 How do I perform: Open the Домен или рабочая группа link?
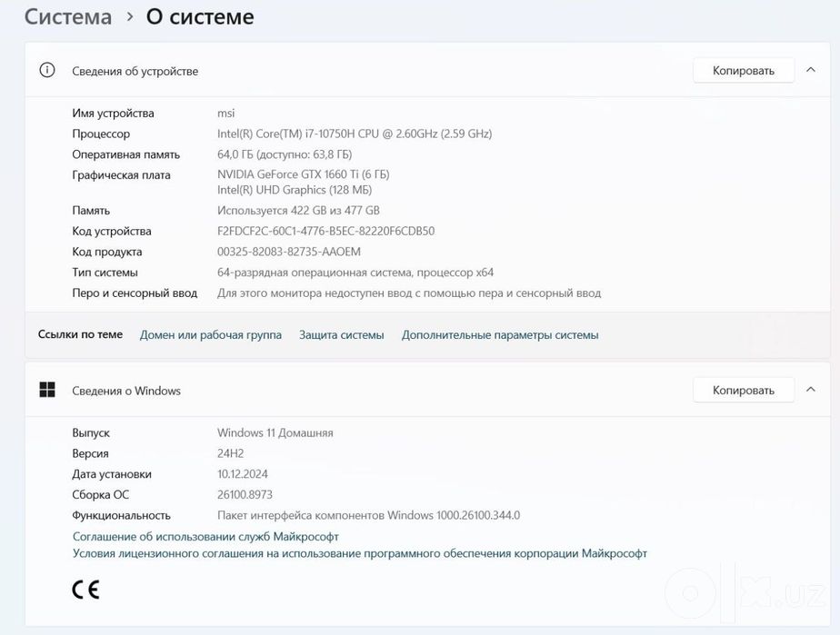click(x=211, y=334)
